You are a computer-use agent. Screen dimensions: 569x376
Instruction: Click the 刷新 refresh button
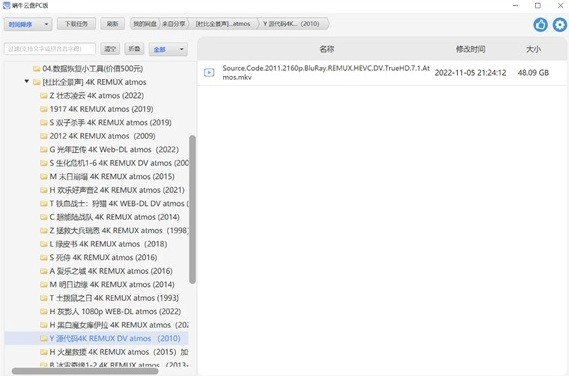(x=112, y=24)
